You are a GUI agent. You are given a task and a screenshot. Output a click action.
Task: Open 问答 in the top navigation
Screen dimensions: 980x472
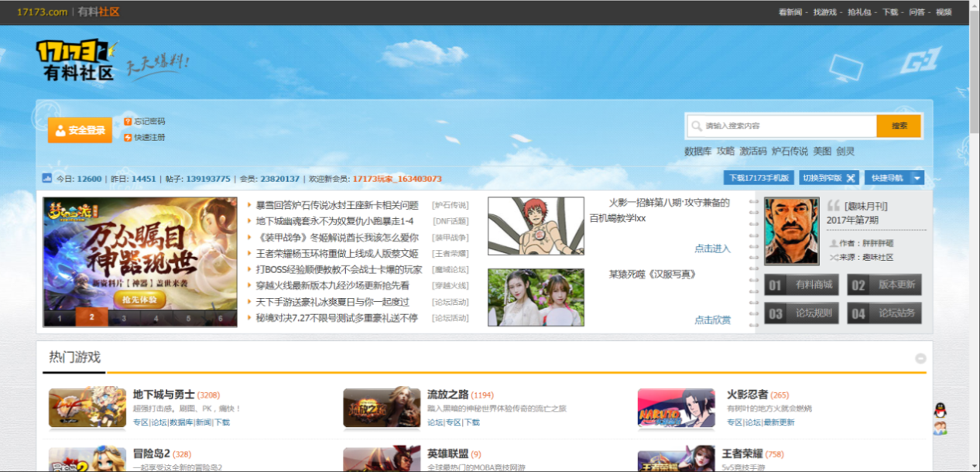click(x=917, y=12)
